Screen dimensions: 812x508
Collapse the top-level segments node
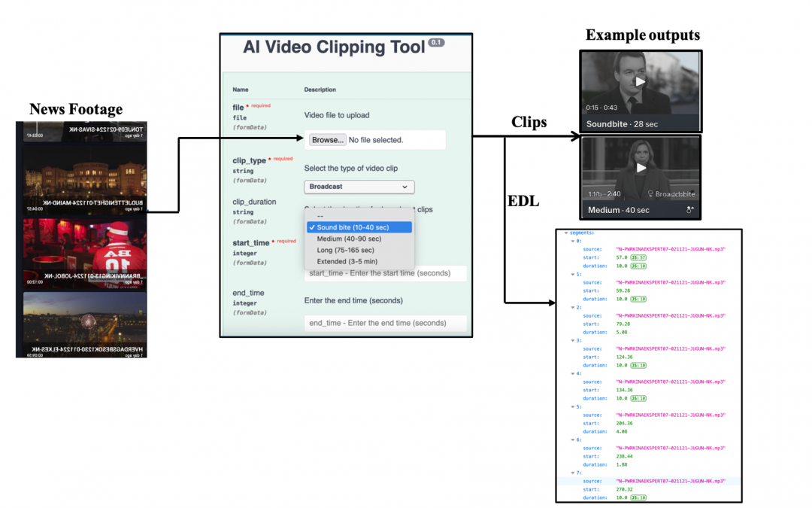pos(566,233)
